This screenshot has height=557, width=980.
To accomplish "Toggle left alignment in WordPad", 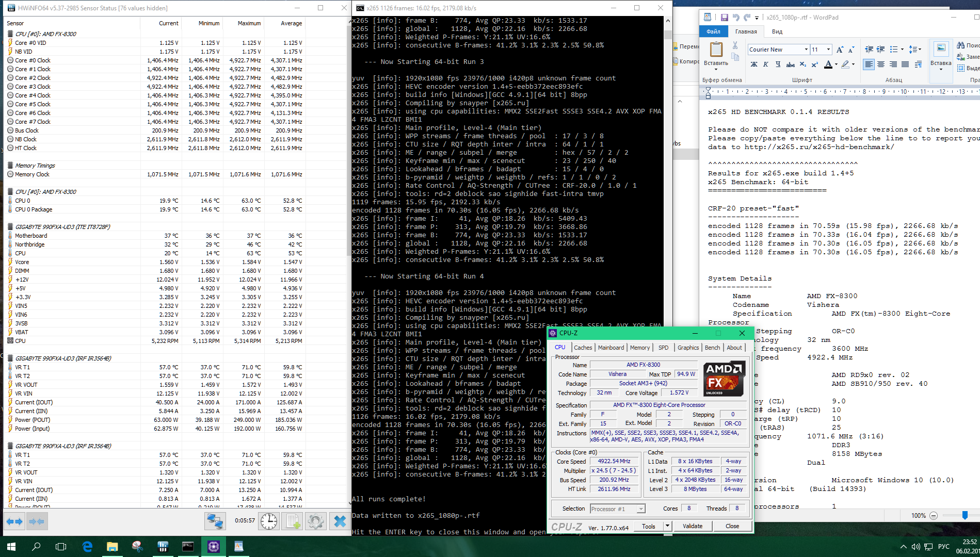I will pos(869,64).
